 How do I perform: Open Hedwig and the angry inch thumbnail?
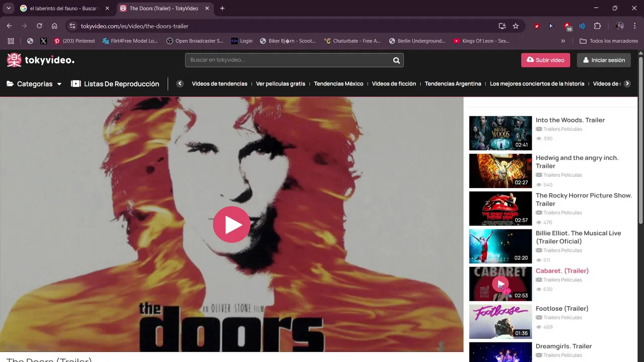(x=500, y=171)
